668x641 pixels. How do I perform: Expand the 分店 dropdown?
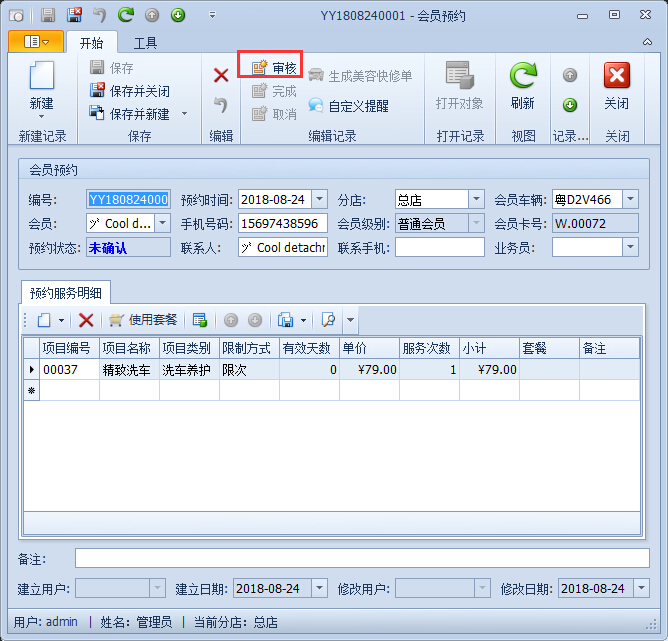[x=476, y=199]
